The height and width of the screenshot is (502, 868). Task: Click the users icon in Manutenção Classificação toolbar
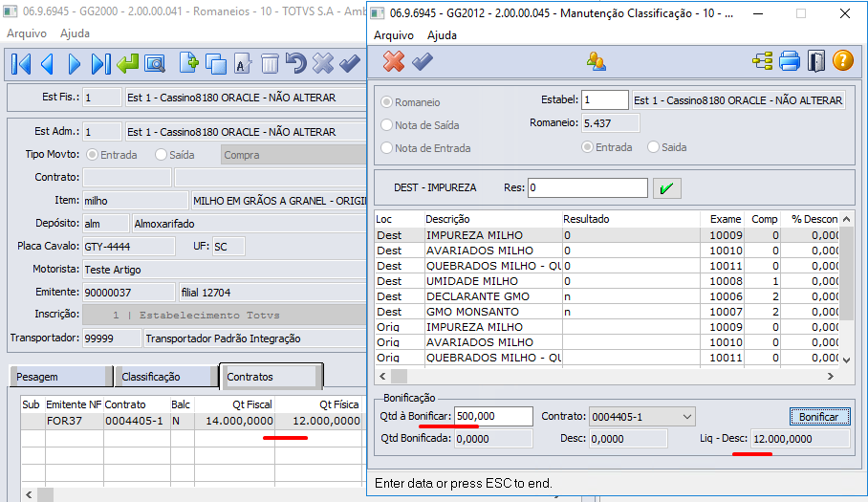(x=597, y=61)
